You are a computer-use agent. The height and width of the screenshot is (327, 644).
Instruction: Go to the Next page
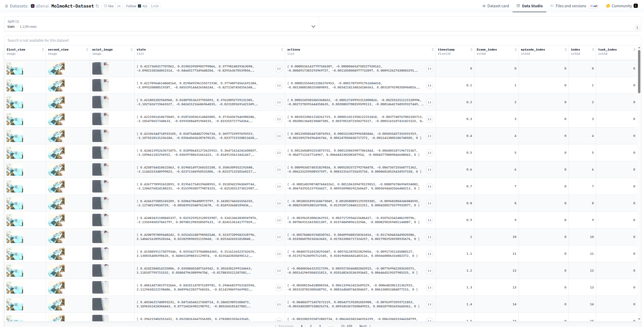tap(365, 326)
